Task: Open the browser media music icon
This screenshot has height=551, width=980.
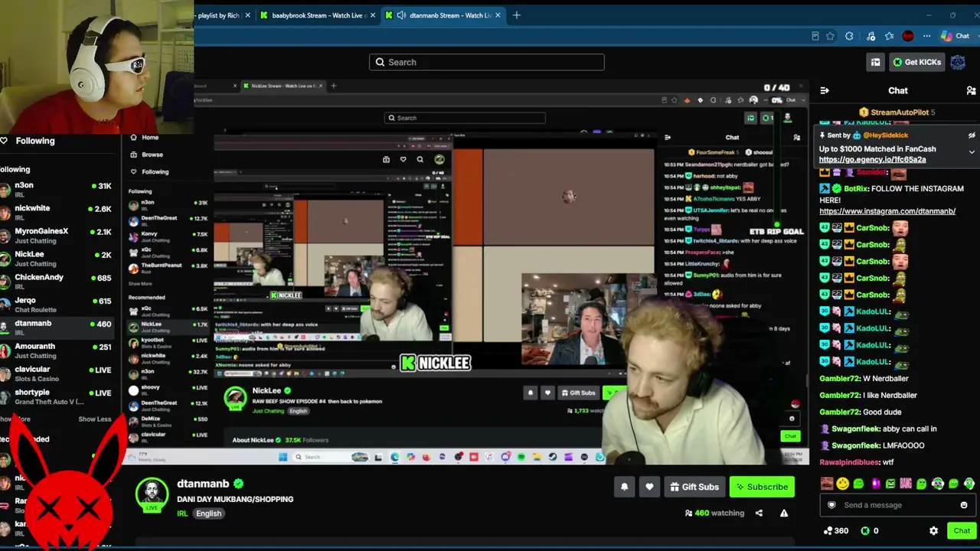Action: 871,36
